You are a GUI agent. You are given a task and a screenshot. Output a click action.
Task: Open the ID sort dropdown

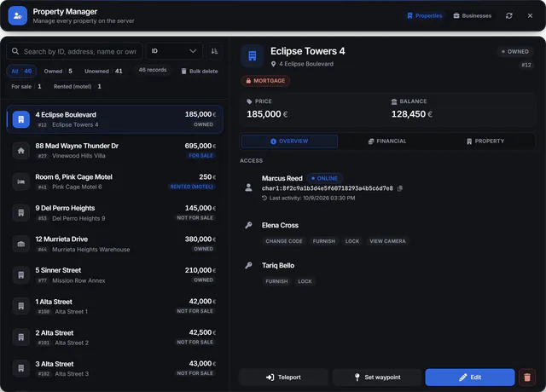[x=174, y=51]
